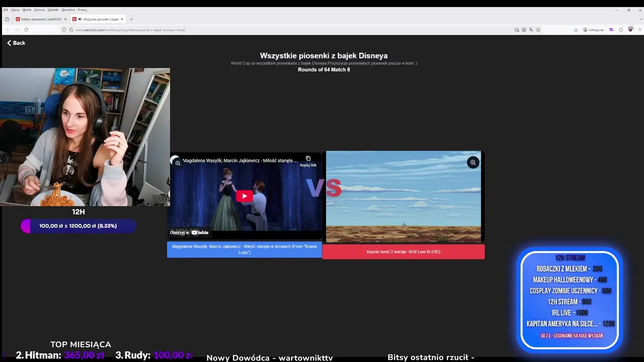Image resolution: width=644 pixels, height=362 pixels.
Task: Open the Widok menu
Action: click(x=27, y=10)
